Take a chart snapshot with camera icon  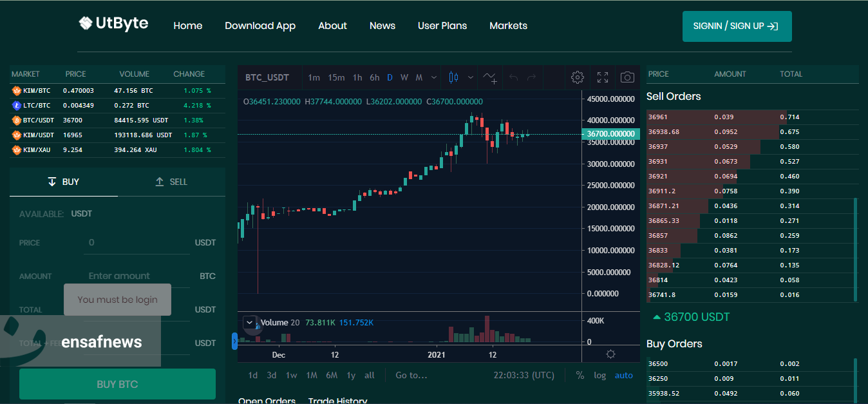tap(627, 77)
